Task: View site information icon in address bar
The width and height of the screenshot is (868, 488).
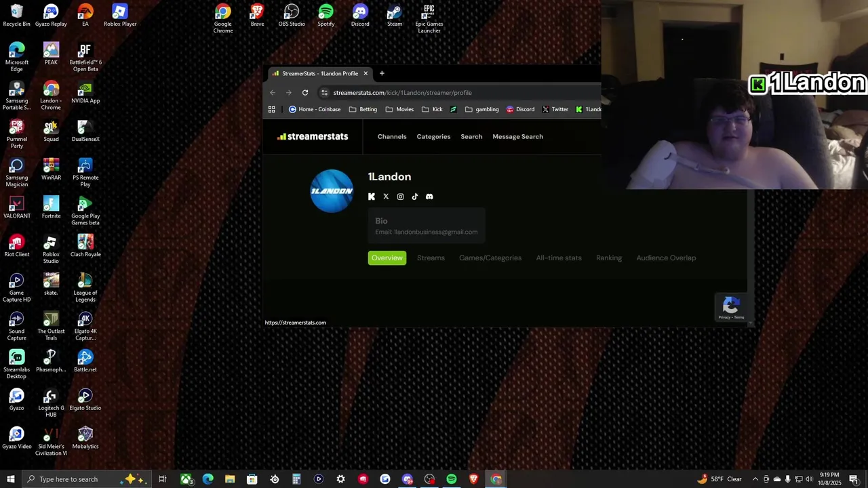Action: (325, 93)
